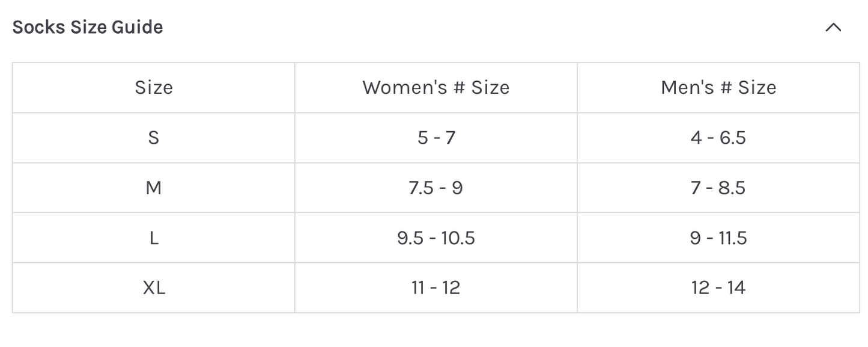Click men's size 4 - 6.5 cell

click(x=718, y=138)
